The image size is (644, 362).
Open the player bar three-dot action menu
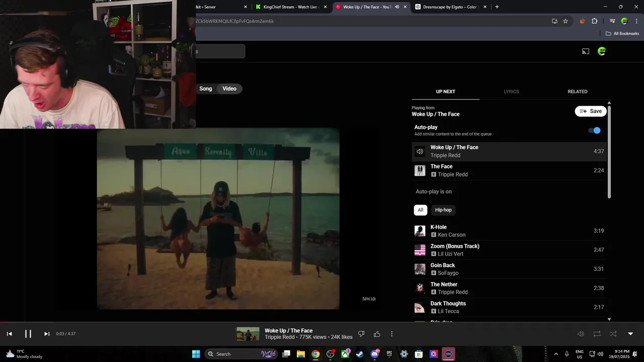(392, 334)
